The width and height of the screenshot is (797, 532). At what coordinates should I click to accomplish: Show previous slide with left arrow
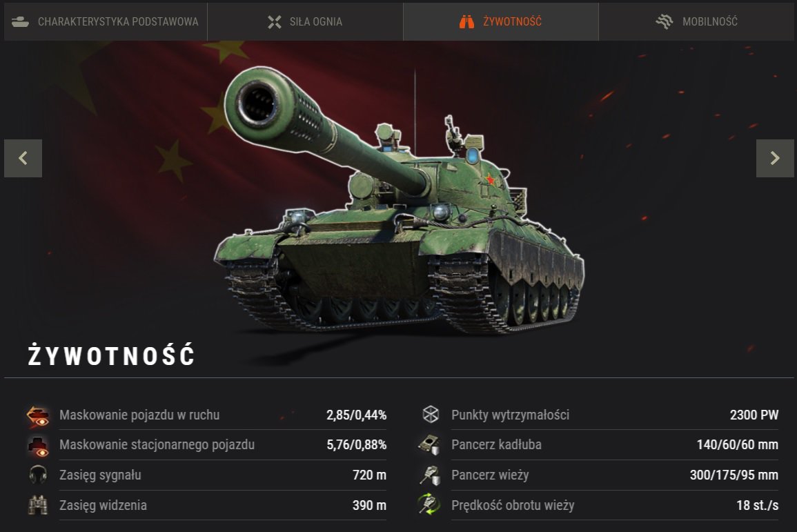[23, 158]
